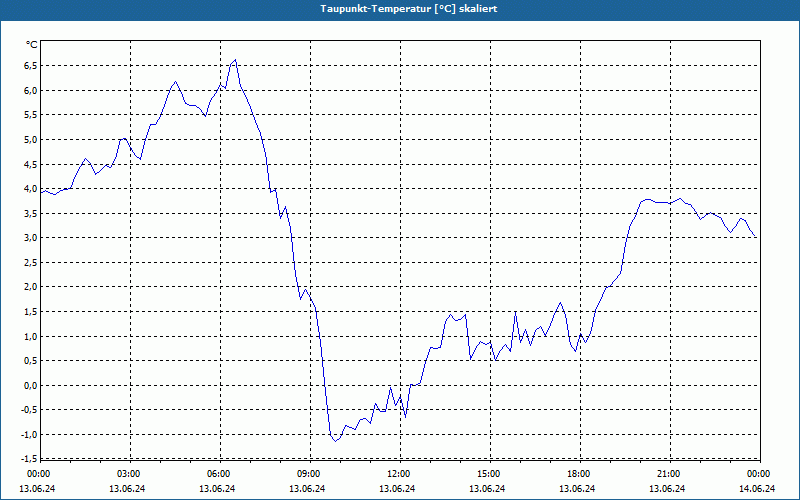Image resolution: width=800 pixels, height=500 pixels.
Task: Select the '13.06.24' date under 12:00
Action: tap(397, 489)
